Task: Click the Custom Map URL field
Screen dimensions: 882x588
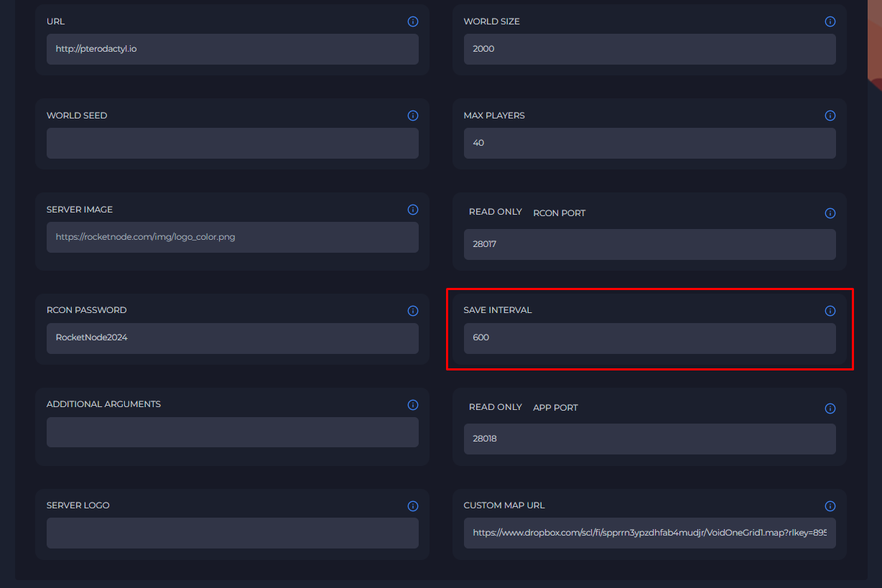Action: coord(649,533)
